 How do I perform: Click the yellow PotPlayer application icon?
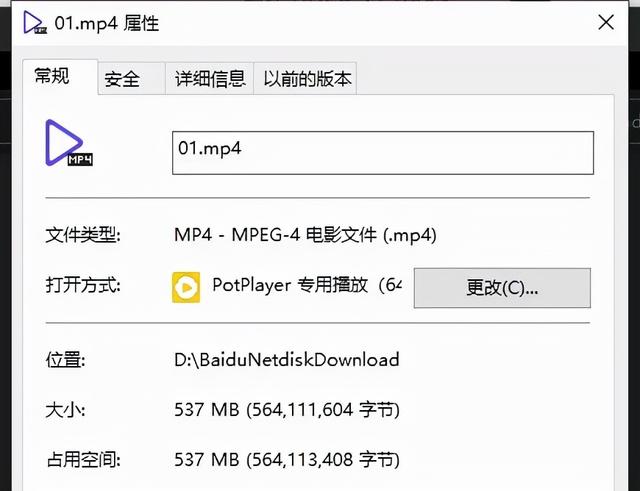[186, 287]
